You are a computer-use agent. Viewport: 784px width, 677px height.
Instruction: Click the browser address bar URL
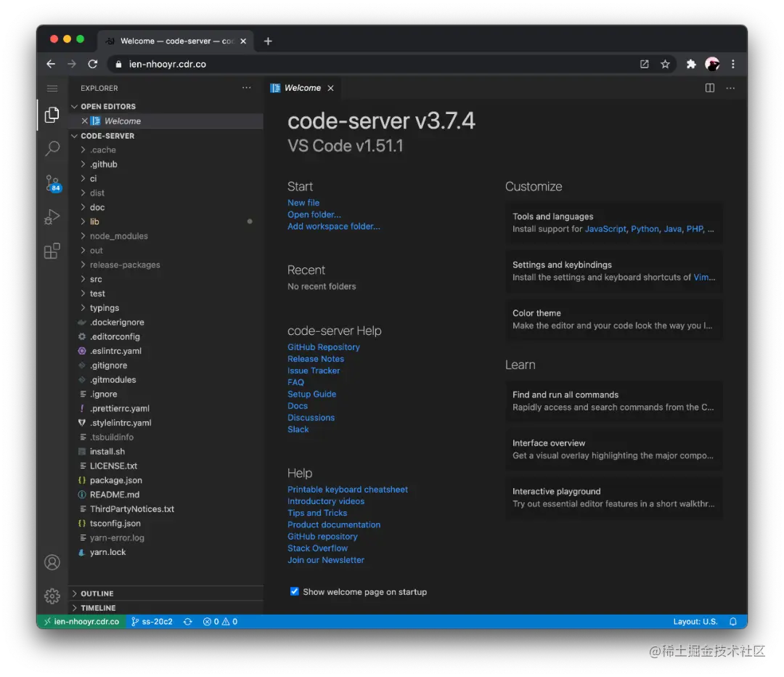[x=167, y=64]
